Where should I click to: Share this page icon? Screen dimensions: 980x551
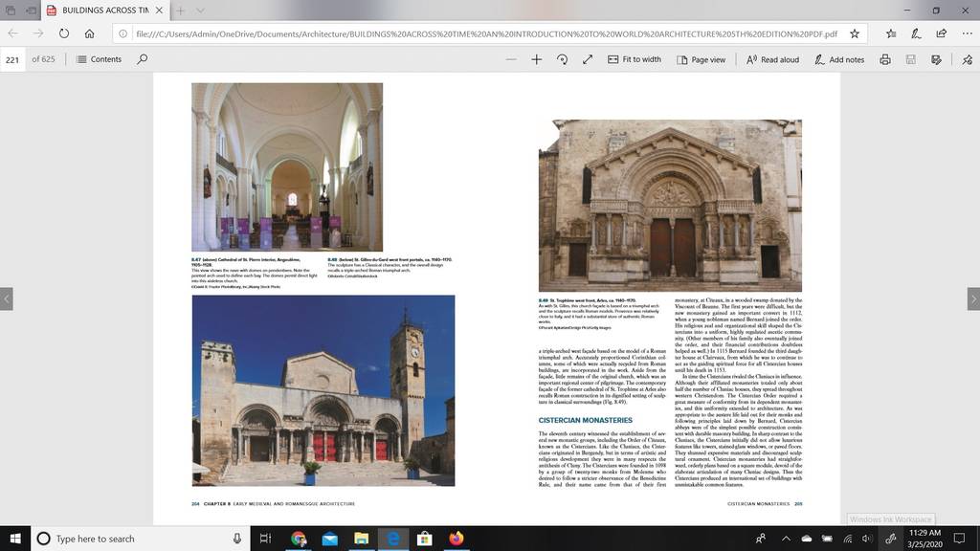(x=942, y=33)
